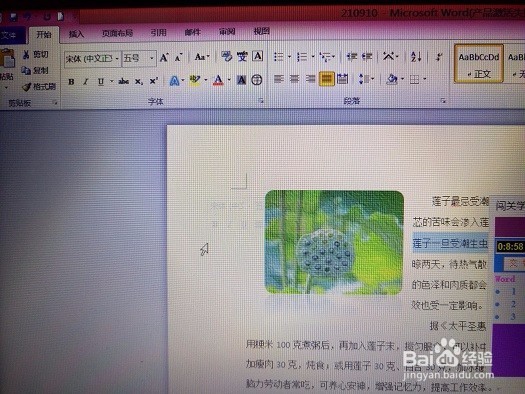525x394 pixels.
Task: Click the 格式刷 (Format Painter) button
Action: (39, 87)
